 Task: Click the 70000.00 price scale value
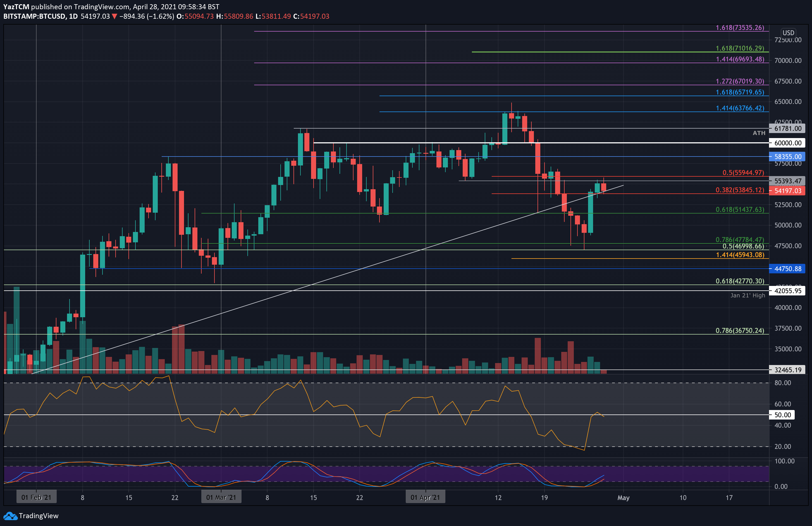pos(788,61)
